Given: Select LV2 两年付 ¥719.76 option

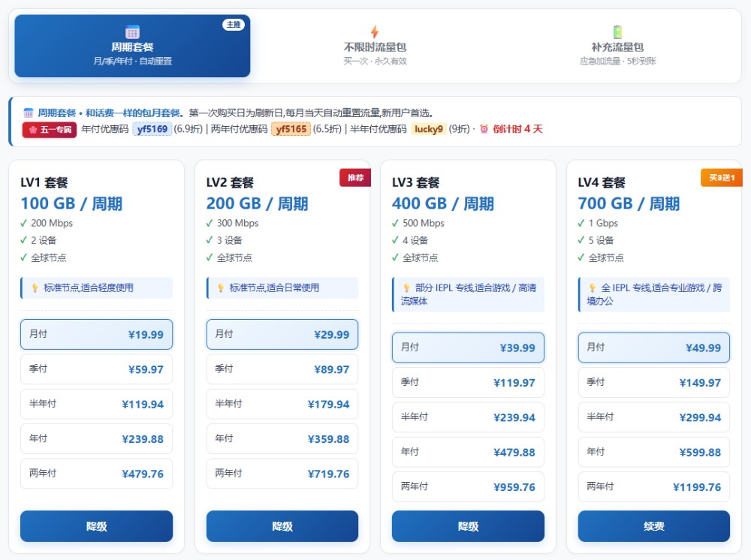Looking at the screenshot, I should point(282,474).
